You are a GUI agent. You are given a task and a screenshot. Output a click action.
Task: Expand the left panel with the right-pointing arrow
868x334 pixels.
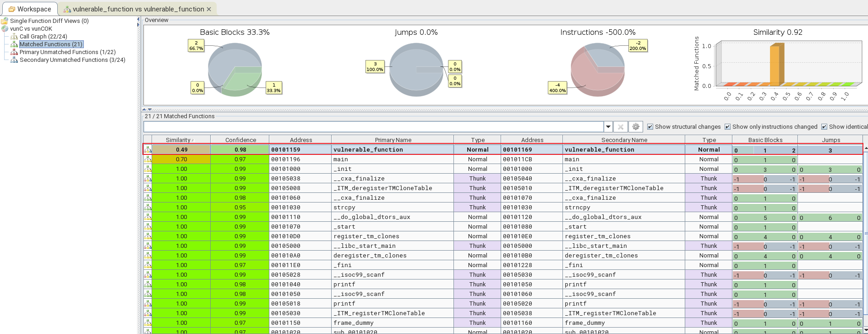tap(138, 25)
